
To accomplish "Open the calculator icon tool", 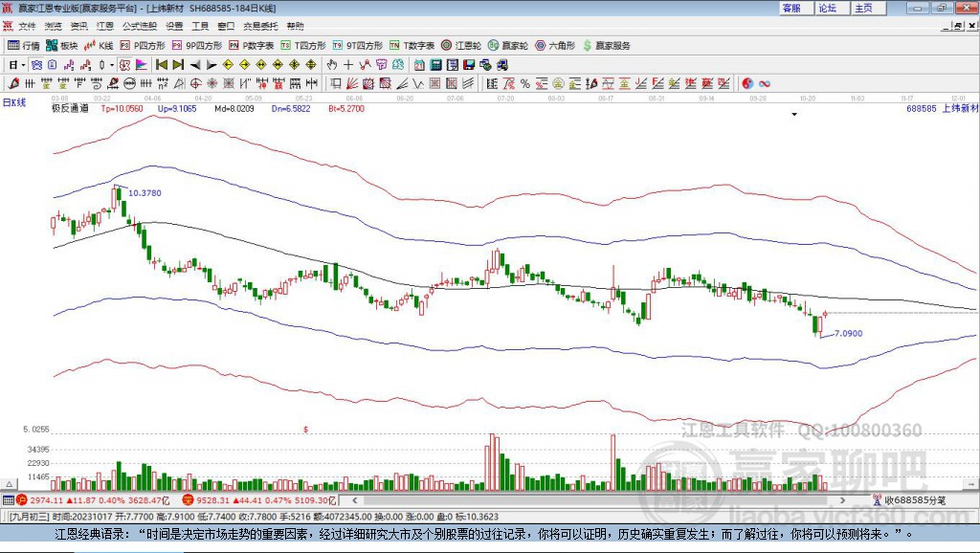I will 435,65.
